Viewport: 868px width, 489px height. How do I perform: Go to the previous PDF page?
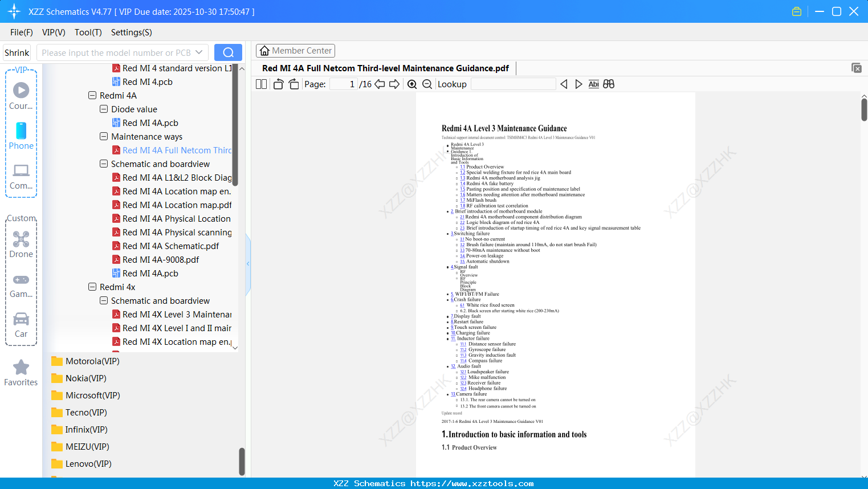tap(380, 84)
